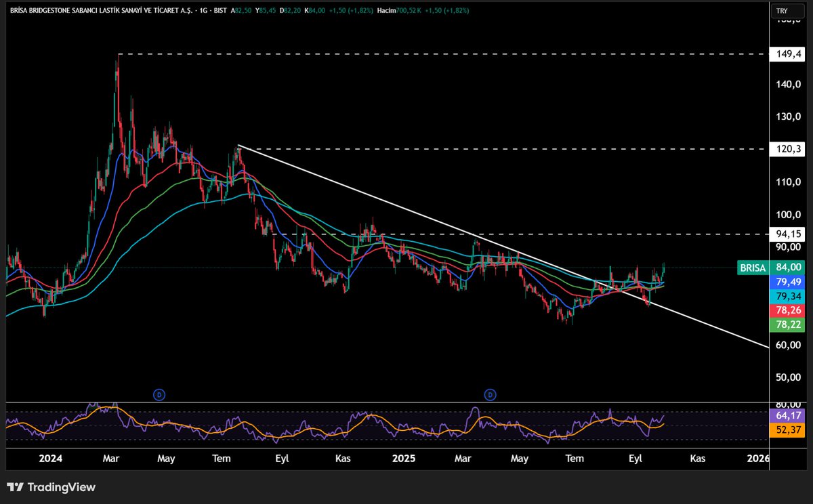This screenshot has height=504, width=813.
Task: Click the Mar 2024 time axis label
Action: [x=110, y=459]
